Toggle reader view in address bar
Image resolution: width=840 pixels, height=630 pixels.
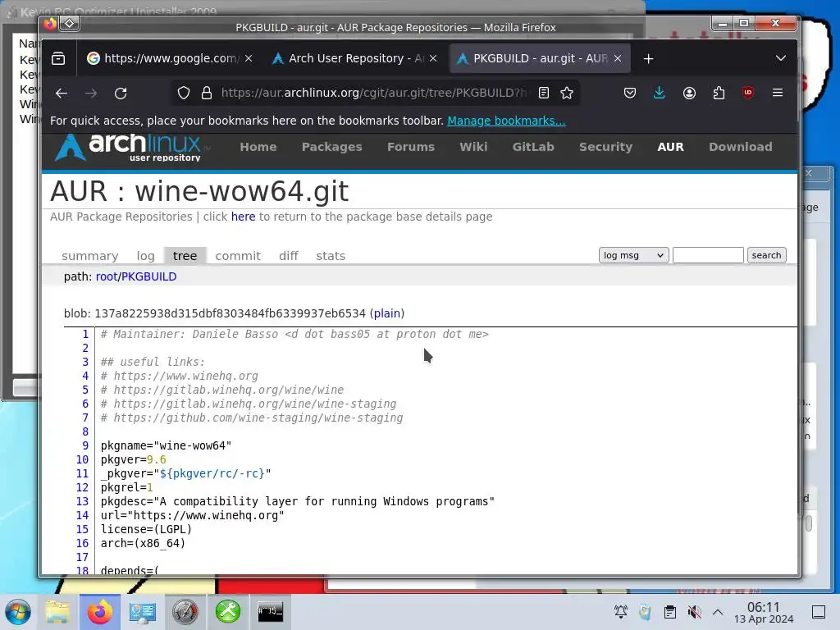[x=544, y=94]
